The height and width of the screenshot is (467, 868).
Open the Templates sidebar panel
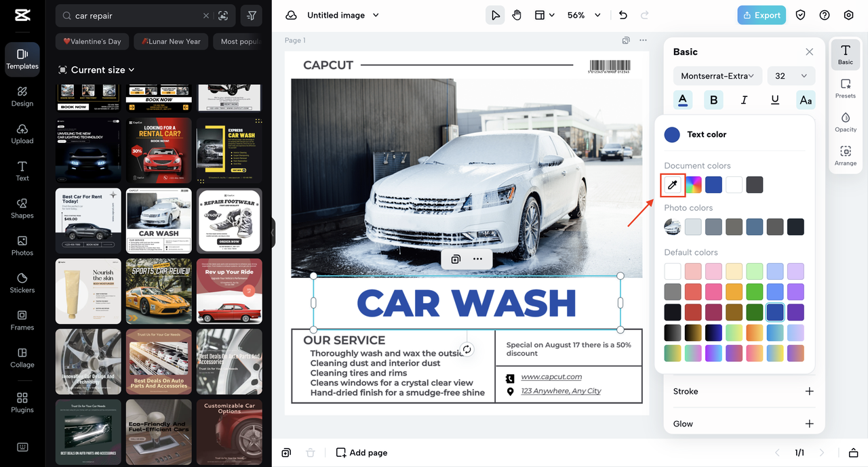click(x=22, y=59)
